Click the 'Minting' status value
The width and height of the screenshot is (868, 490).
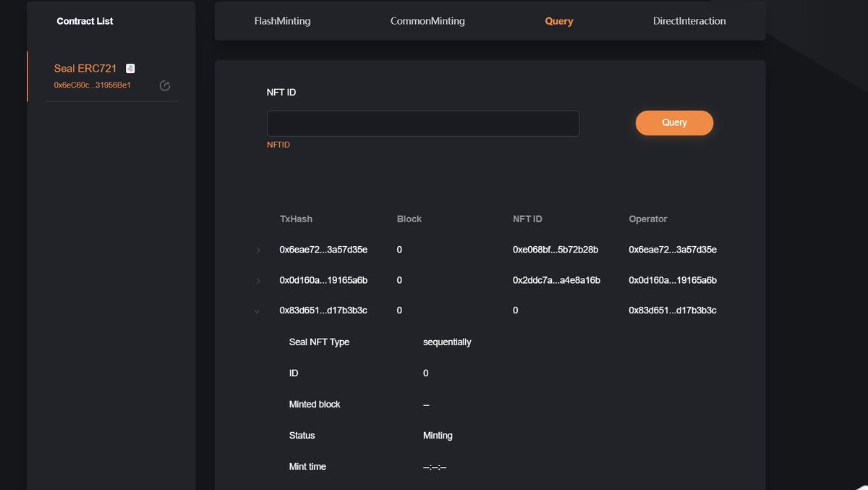pyautogui.click(x=438, y=436)
